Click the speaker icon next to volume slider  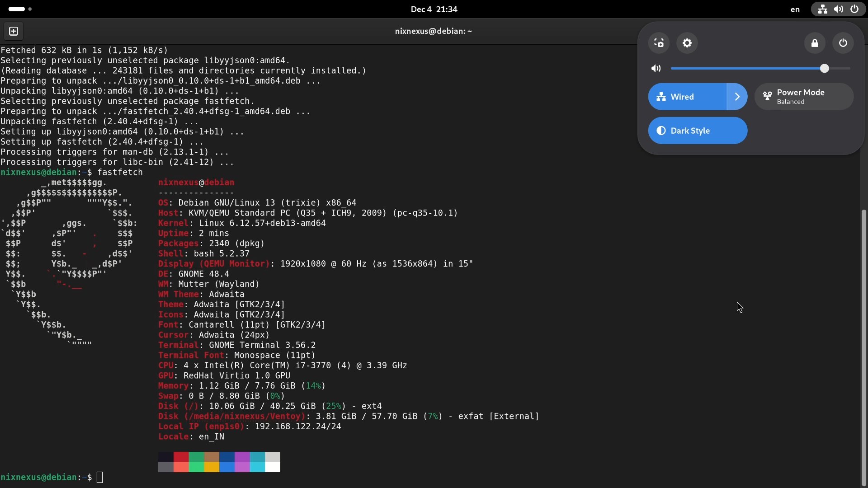[656, 68]
